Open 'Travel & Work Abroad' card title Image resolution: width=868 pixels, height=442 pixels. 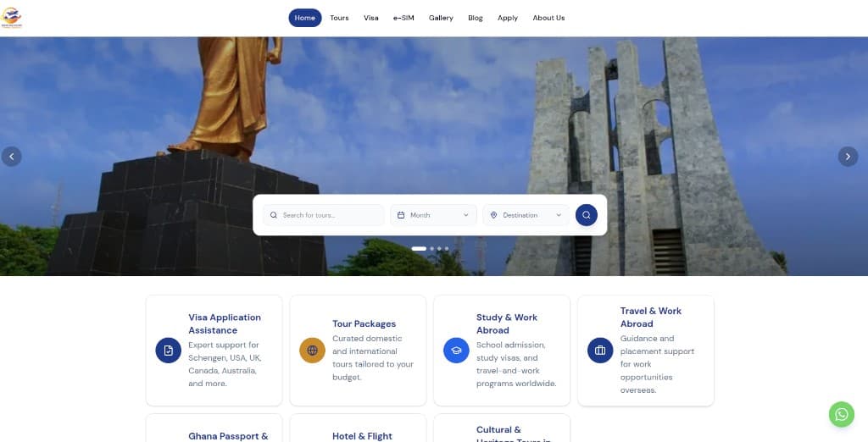pos(650,317)
